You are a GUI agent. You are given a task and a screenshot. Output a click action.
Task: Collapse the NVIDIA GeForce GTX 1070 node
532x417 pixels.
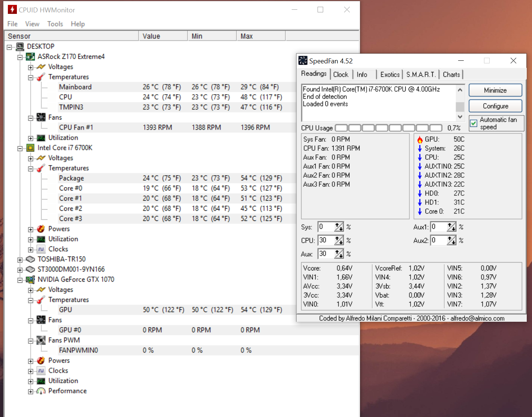pyautogui.click(x=20, y=280)
